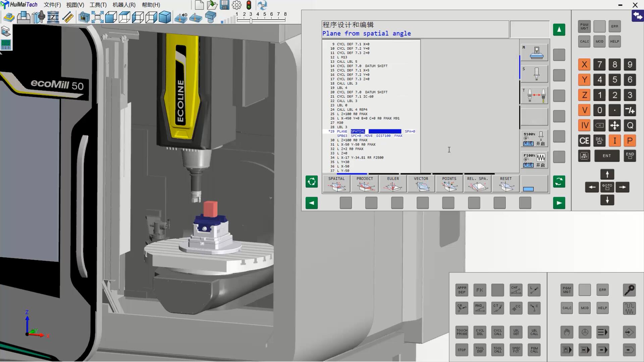Click the machine view icon
The image size is (644, 362).
(x=84, y=17)
